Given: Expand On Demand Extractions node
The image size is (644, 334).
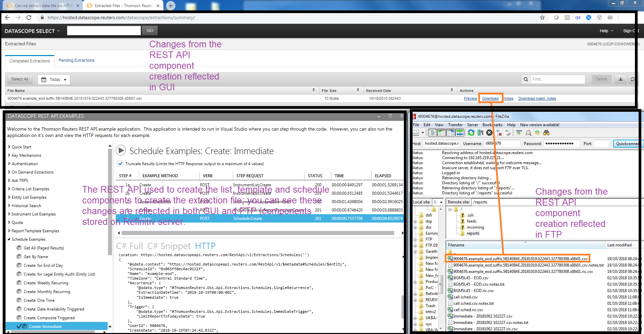Looking at the screenshot, I should 9,172.
